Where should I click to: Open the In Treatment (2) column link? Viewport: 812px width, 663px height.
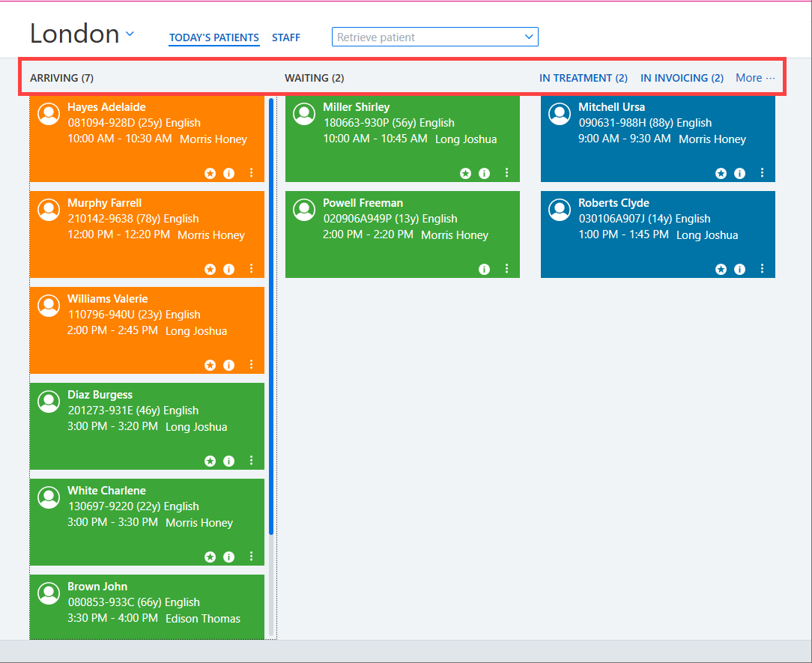click(x=583, y=78)
